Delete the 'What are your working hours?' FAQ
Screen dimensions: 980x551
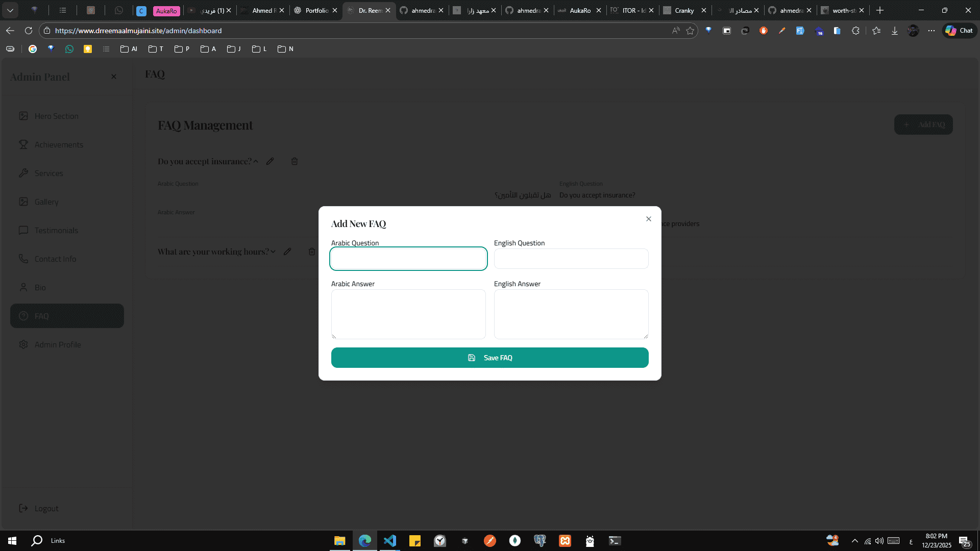pyautogui.click(x=312, y=252)
